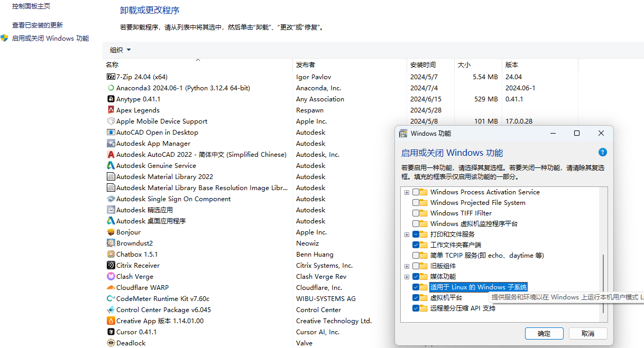Check Windows 虚拟机监控程序平台 checkbox

(416, 224)
